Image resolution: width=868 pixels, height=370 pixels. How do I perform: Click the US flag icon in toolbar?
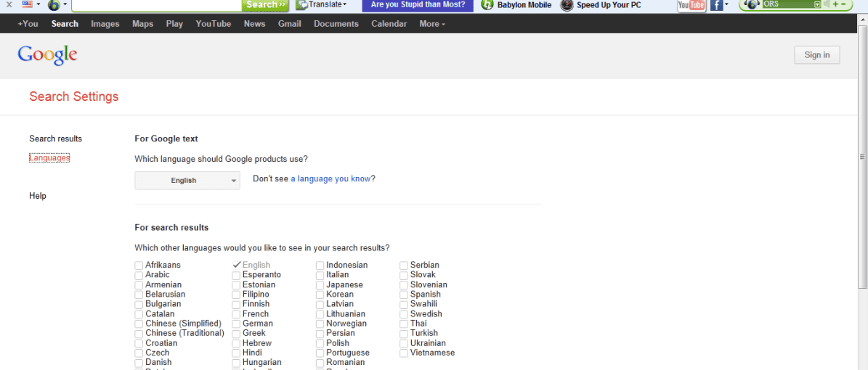(x=27, y=4)
